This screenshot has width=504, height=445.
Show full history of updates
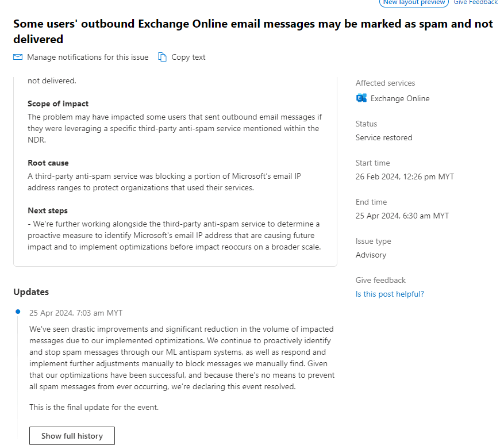point(72,436)
